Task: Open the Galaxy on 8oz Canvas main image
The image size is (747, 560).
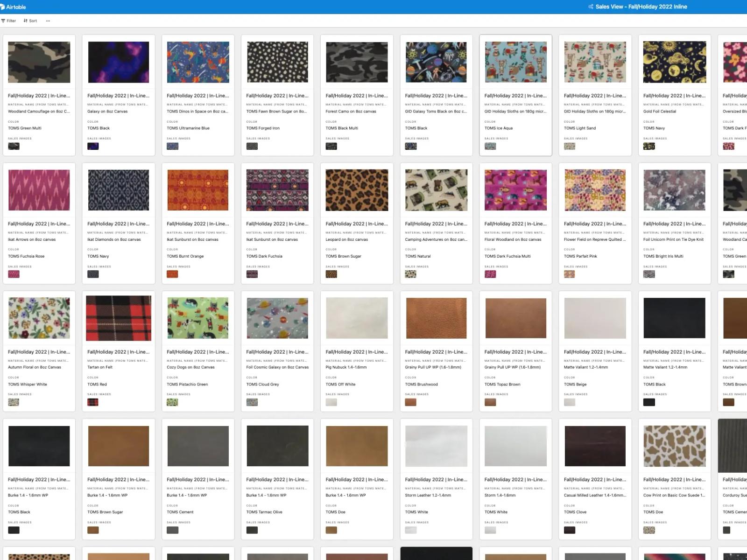Action: [x=119, y=62]
